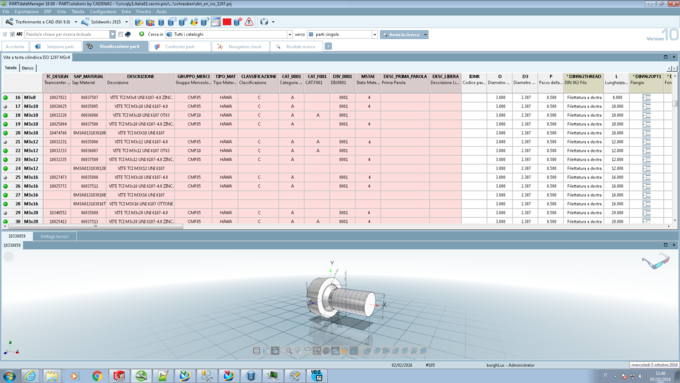Click the Trasferimento a CAD (NX 9.0) button
The width and height of the screenshot is (680, 383).
pos(38,22)
